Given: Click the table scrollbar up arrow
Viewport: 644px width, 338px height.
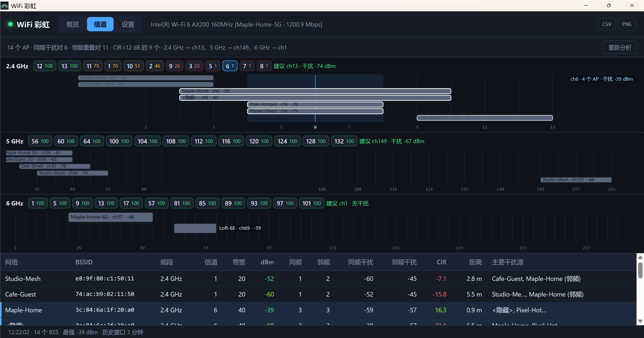Looking at the screenshot, I should click(x=640, y=257).
